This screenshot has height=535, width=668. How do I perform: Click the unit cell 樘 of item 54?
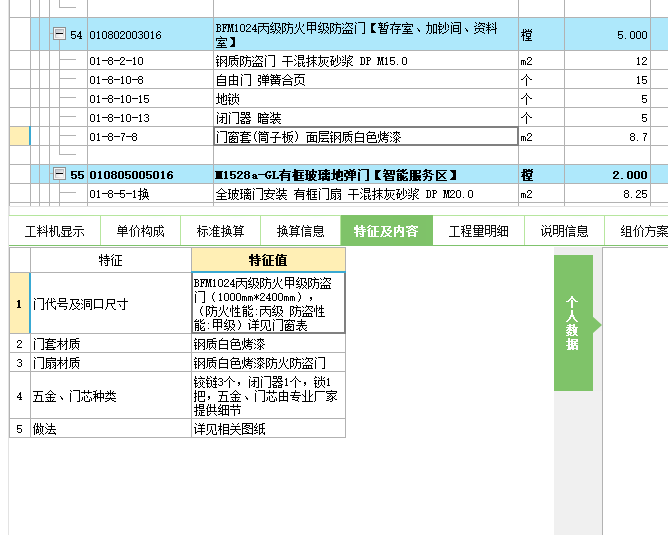tap(541, 35)
